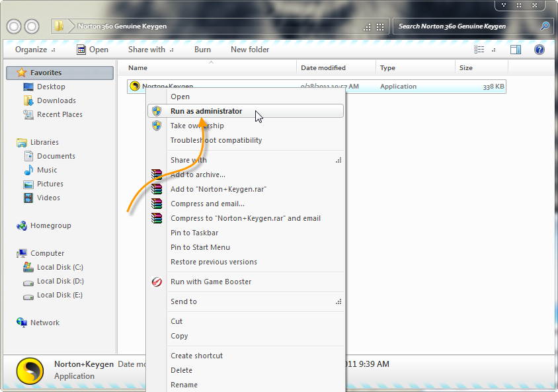Screen dimensions: 558x392
Task: Select Libraries in navigation pane
Action: coord(44,142)
